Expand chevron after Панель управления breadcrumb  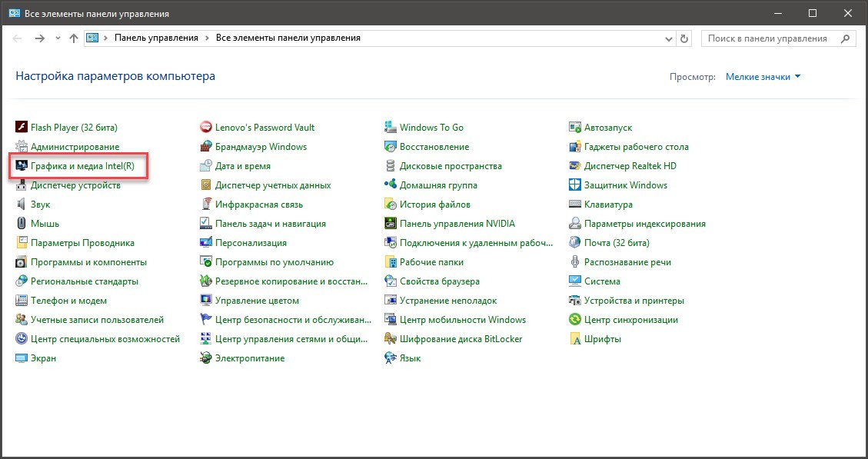click(x=207, y=38)
